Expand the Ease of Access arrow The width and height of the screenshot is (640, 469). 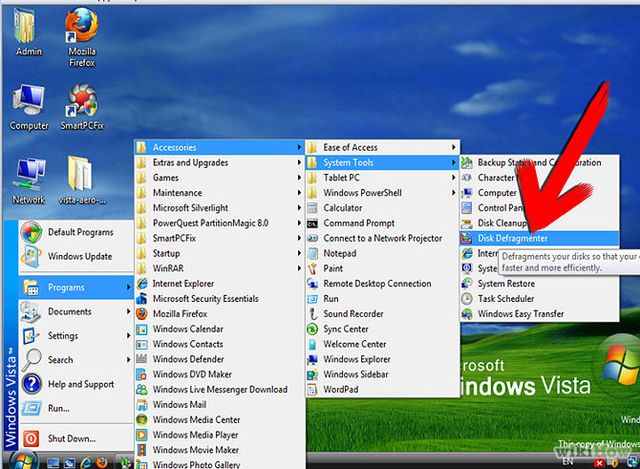(x=453, y=147)
